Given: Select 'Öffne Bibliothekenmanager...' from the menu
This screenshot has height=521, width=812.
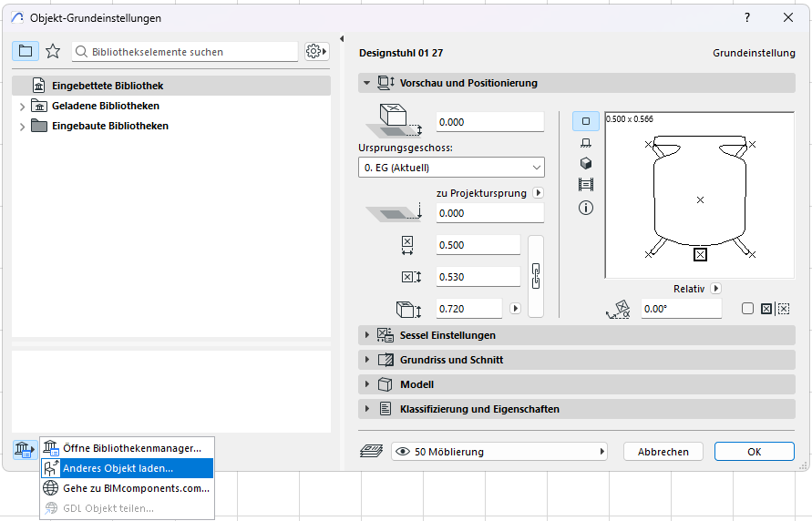Looking at the screenshot, I should (131, 448).
